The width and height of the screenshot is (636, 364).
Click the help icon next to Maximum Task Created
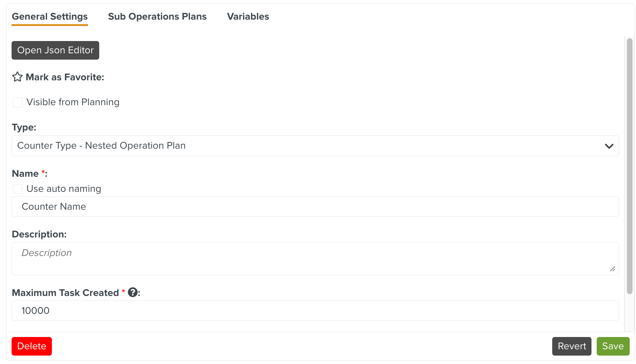tap(133, 292)
